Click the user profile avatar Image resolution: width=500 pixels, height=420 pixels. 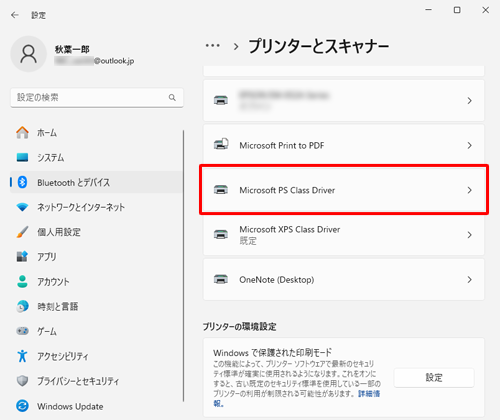pos(29,54)
